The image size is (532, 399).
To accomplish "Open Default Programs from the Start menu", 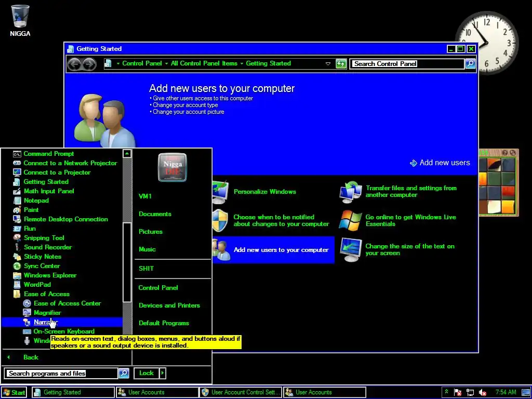I will tap(164, 323).
